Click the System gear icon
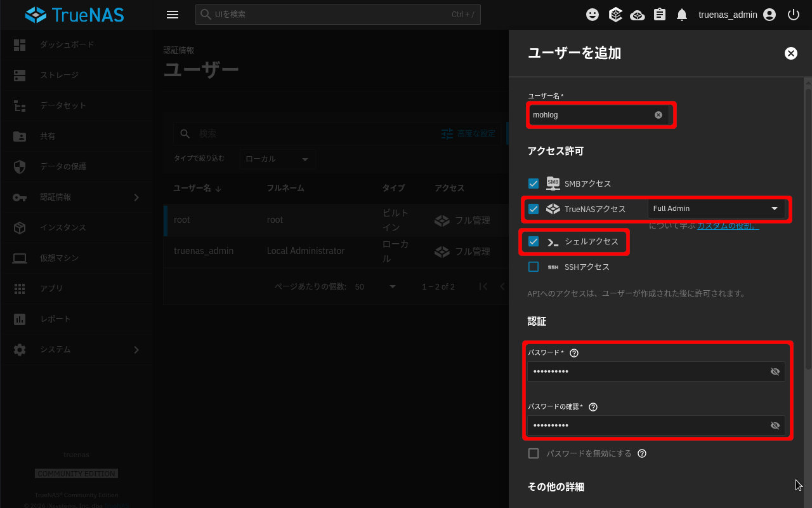812x508 pixels. [x=20, y=349]
